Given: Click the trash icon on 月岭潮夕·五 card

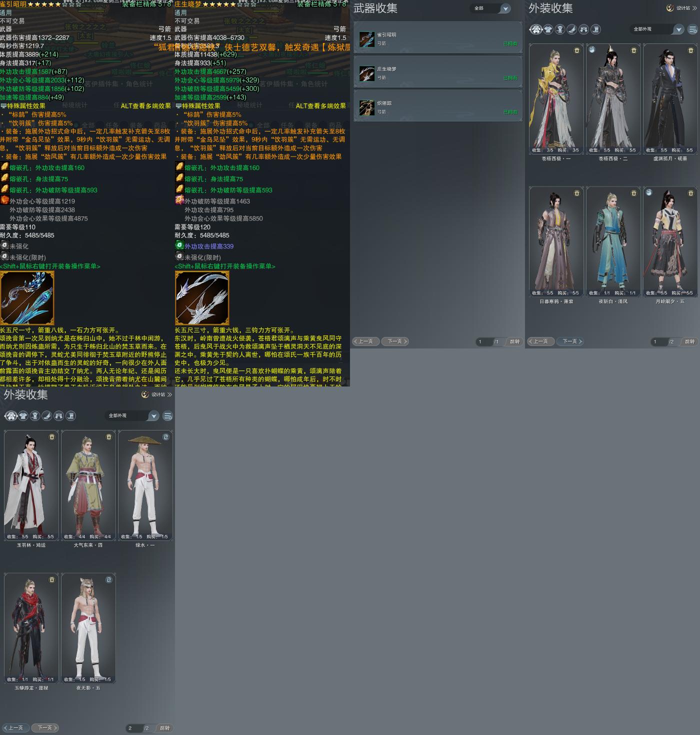Looking at the screenshot, I should 691,193.
